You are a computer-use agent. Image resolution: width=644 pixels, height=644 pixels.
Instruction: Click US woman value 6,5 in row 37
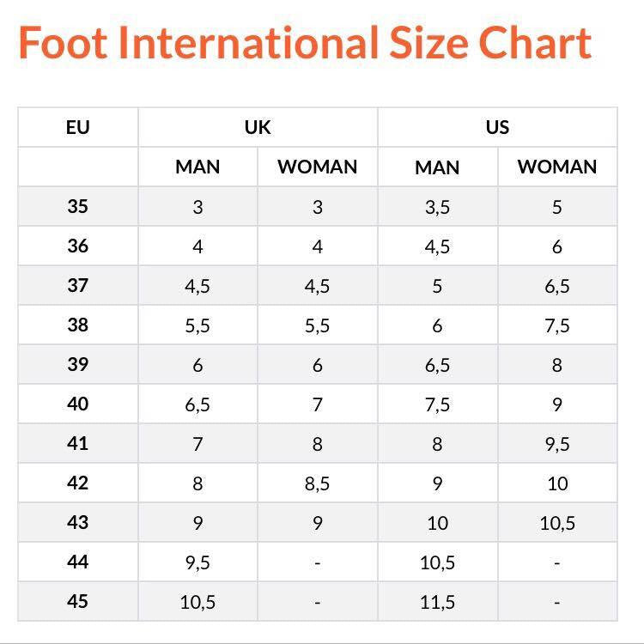pyautogui.click(x=556, y=286)
